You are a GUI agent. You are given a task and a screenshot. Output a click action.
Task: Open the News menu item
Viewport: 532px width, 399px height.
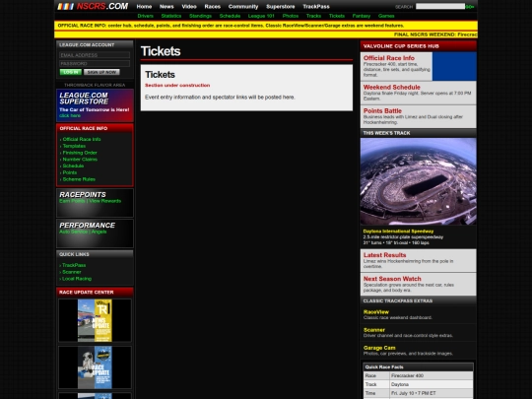coord(166,7)
